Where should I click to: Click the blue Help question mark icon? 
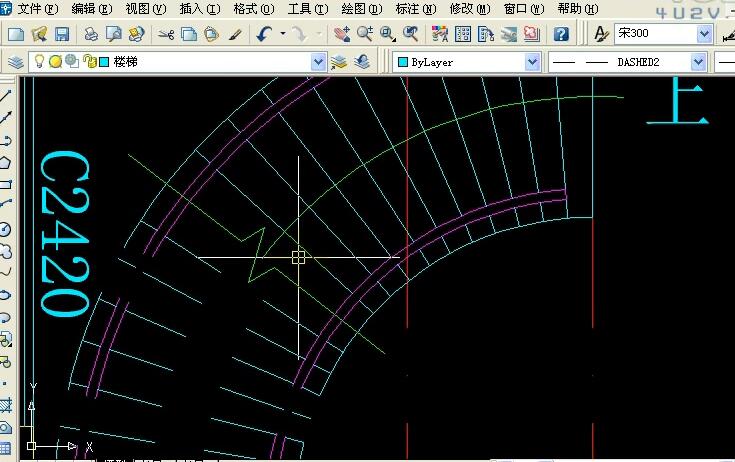click(x=561, y=34)
